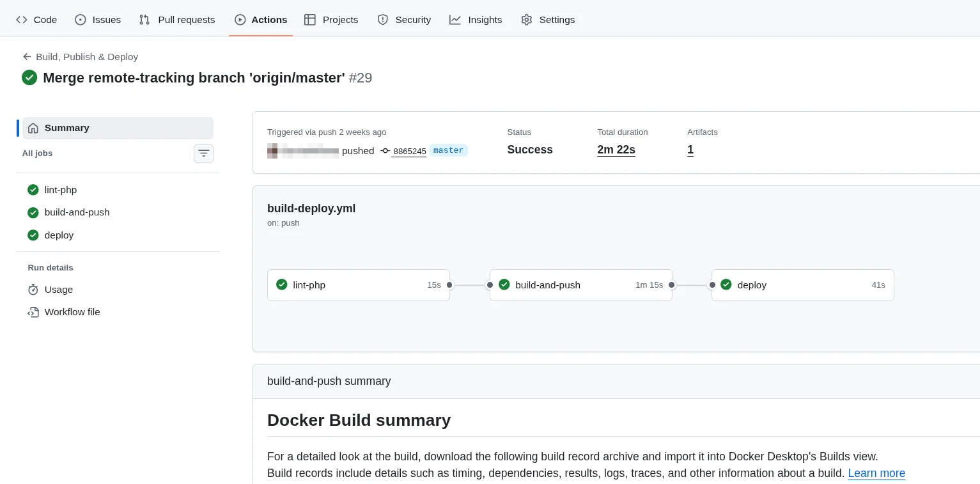Click the 2m 22s total duration link
980x484 pixels.
(616, 149)
